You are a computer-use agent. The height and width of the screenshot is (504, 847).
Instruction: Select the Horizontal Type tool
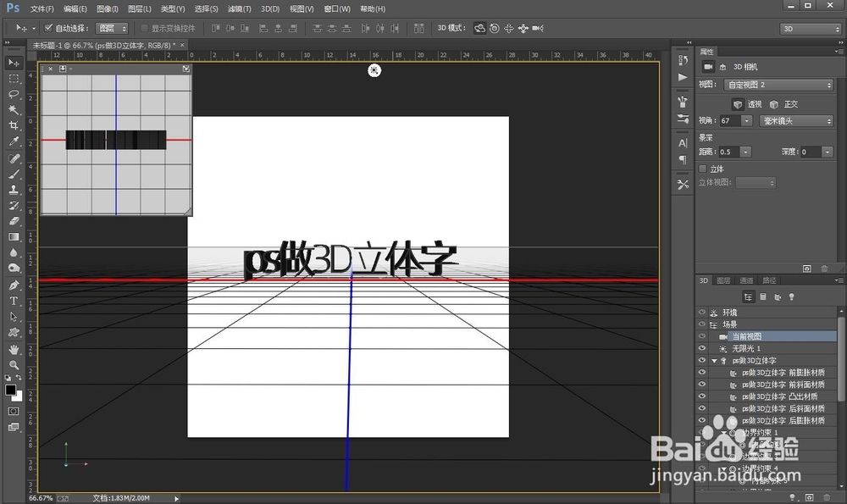pyautogui.click(x=13, y=301)
